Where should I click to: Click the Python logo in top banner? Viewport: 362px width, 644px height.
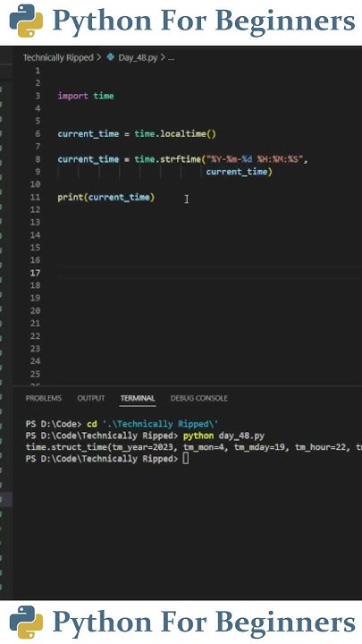coord(26,21)
